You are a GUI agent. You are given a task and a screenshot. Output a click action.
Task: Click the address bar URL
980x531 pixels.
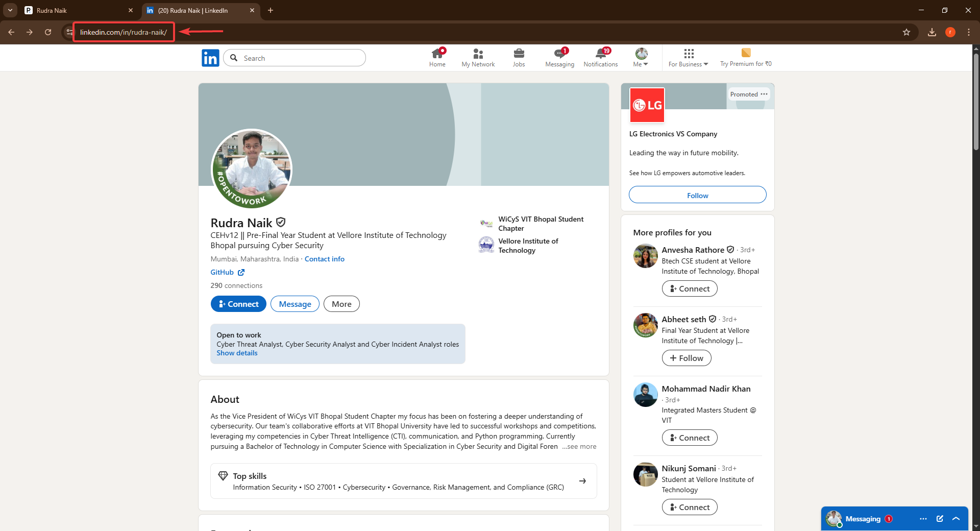pyautogui.click(x=124, y=32)
